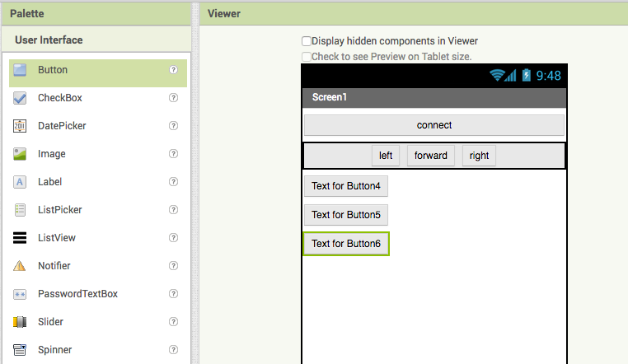Enable Display hidden components in Viewer

(x=307, y=40)
